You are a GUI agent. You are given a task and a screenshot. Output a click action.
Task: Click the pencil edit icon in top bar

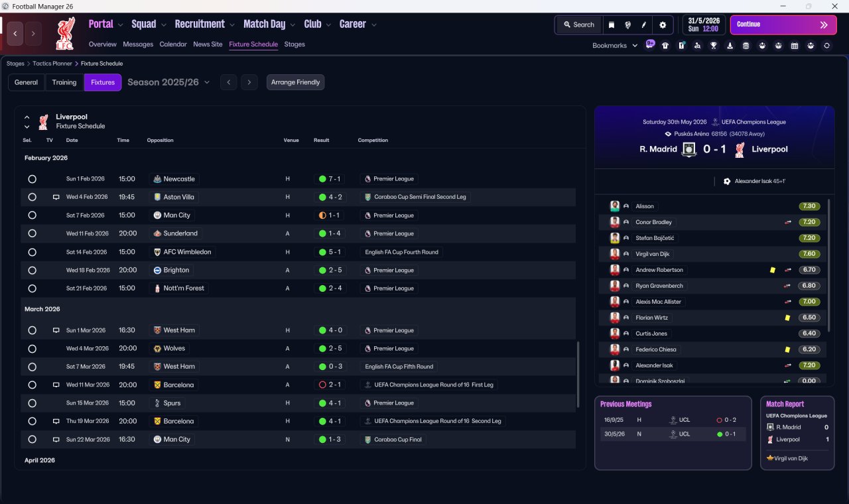click(x=643, y=25)
